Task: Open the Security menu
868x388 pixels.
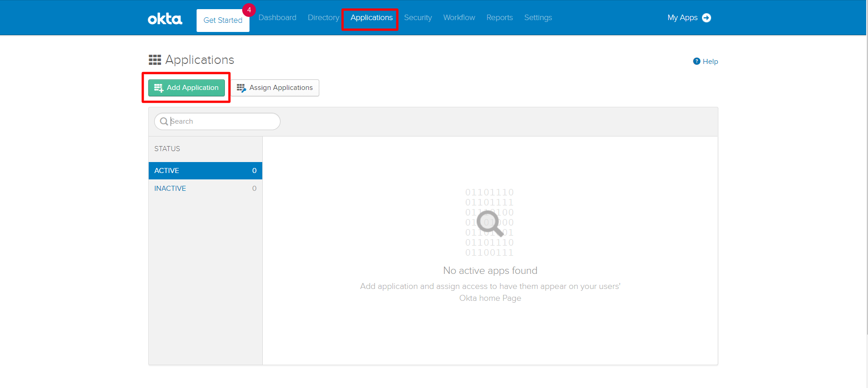Action: [418, 17]
